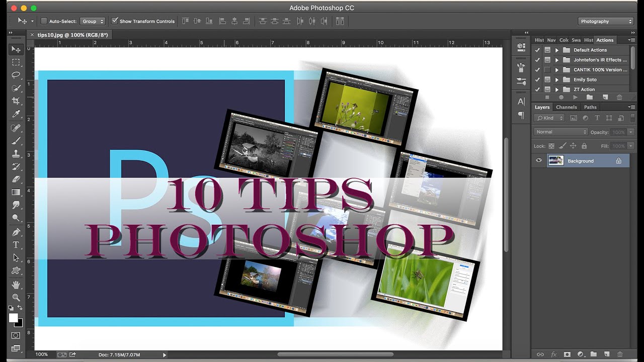Select the Hand tool
644x362 pixels.
coord(16,285)
